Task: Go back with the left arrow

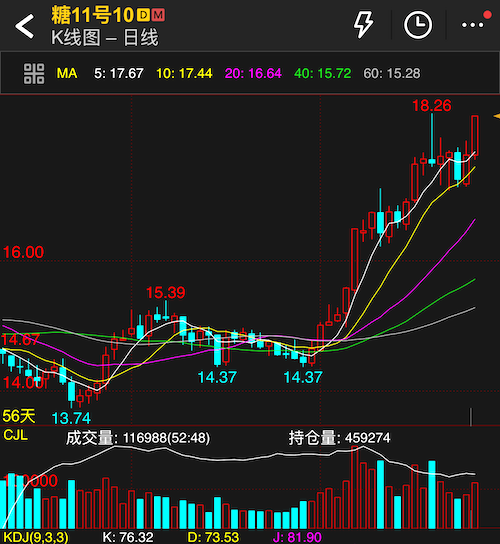Action: [25, 26]
